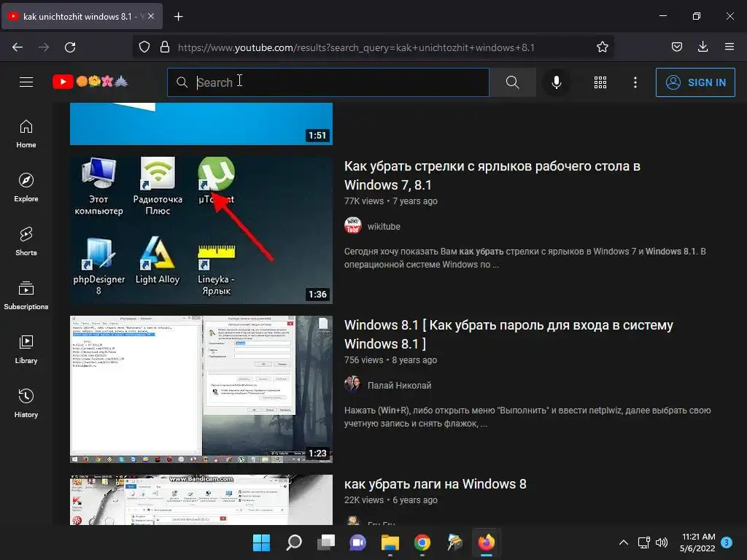Open Subscriptions in the sidebar
Image resolution: width=747 pixels, height=560 pixels.
click(26, 295)
